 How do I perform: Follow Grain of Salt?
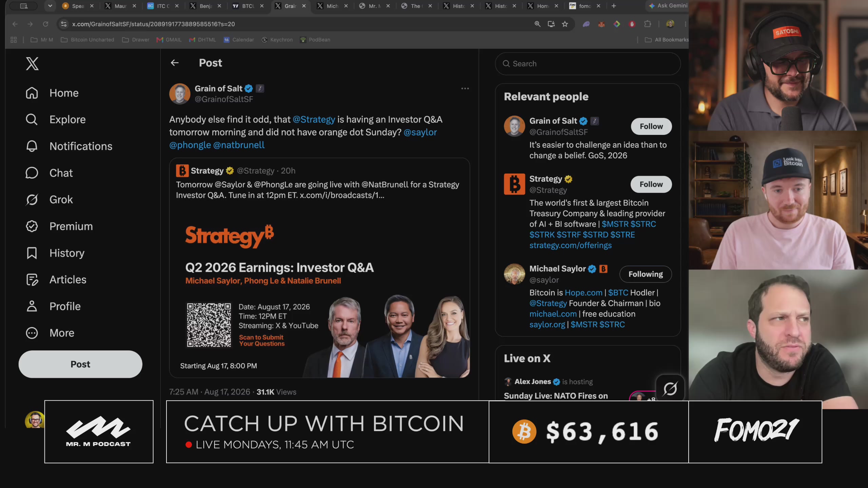[651, 126]
